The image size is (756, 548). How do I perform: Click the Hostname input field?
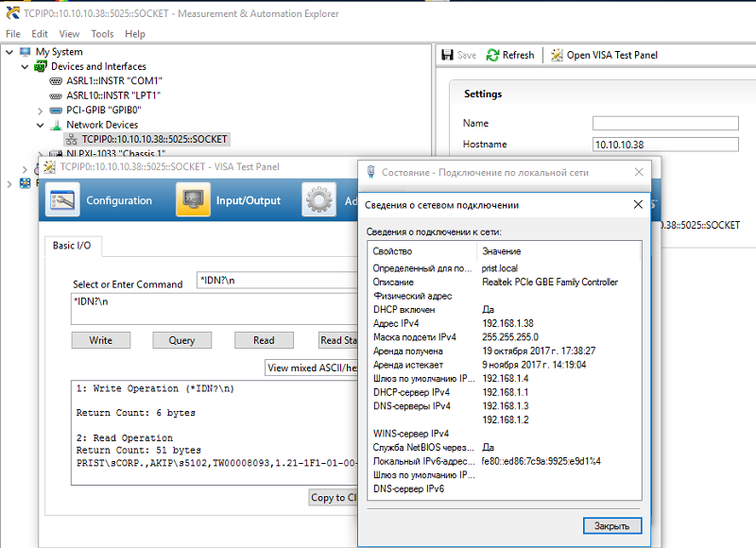pyautogui.click(x=664, y=145)
